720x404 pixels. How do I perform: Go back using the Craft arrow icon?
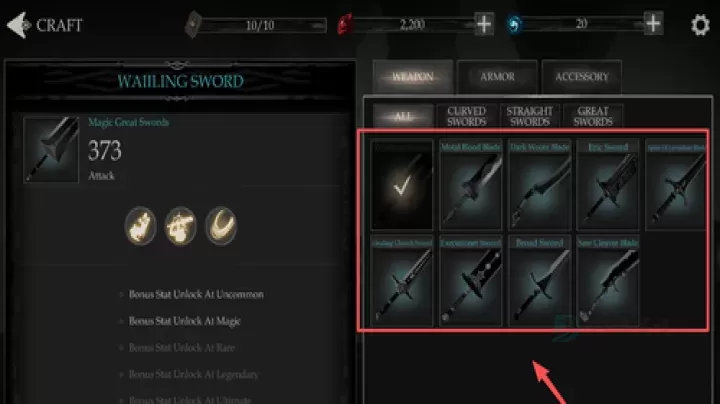coord(19,25)
